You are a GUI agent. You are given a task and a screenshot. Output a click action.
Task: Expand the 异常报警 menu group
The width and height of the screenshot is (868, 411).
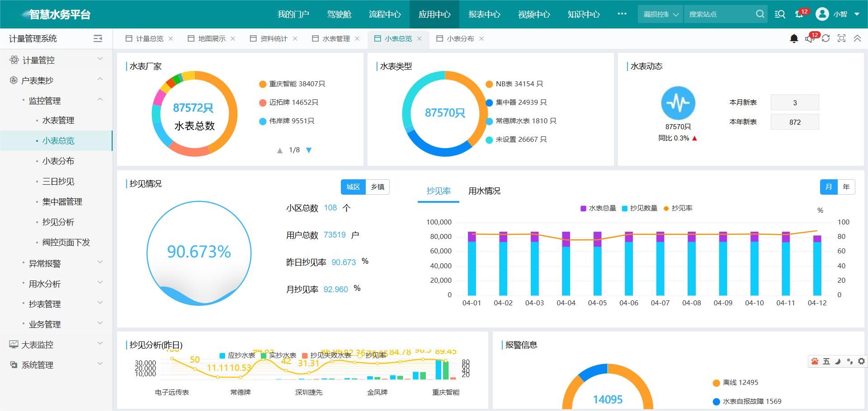click(x=62, y=263)
